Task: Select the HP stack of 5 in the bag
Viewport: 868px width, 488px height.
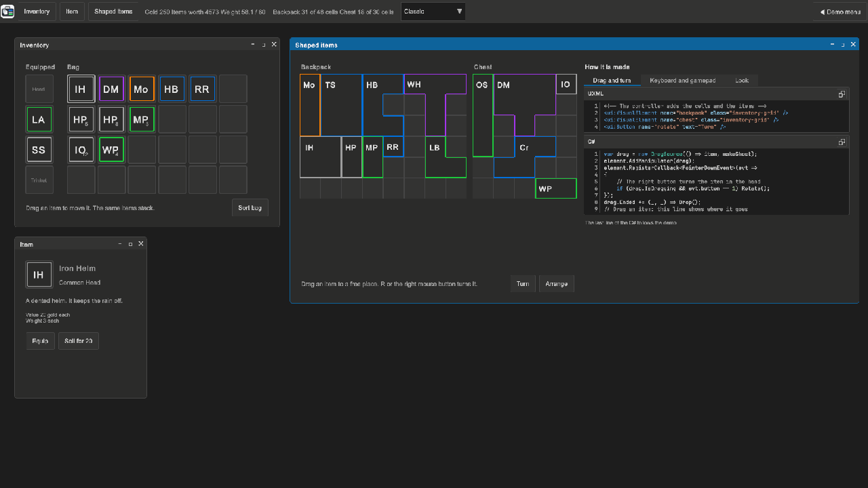Action: pos(81,119)
